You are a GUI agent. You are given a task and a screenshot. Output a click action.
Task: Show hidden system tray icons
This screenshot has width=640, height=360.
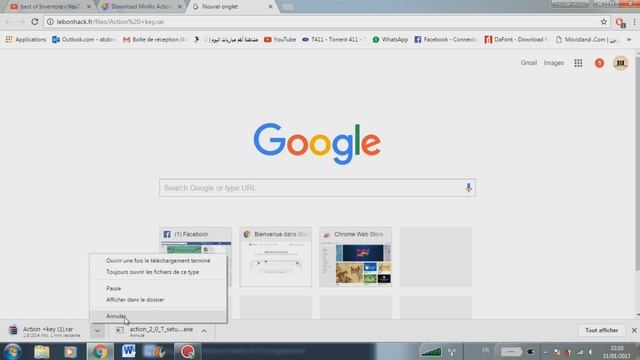[x=545, y=352]
